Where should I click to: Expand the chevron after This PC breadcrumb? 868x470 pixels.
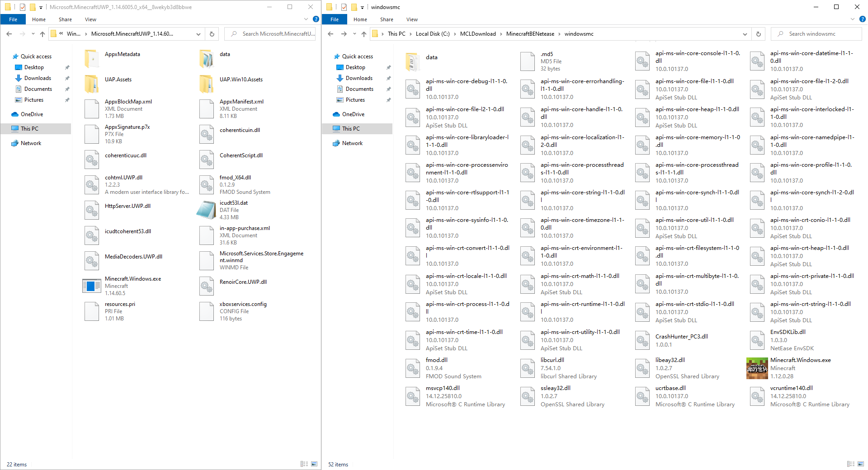(410, 34)
